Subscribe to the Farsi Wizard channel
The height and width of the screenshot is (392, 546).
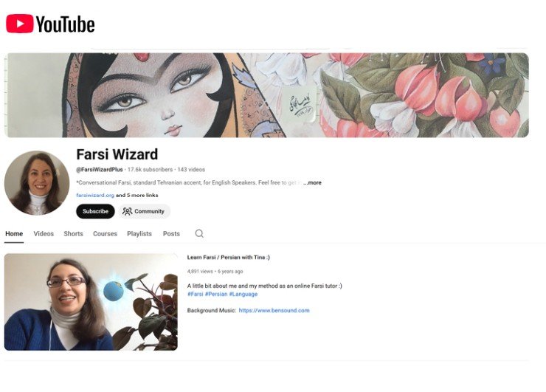point(95,211)
